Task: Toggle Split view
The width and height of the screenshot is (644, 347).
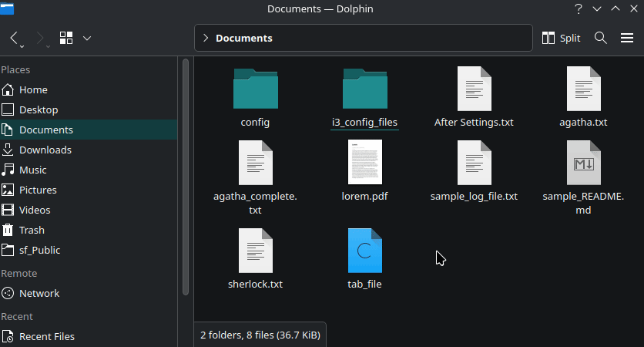Action: pos(562,38)
